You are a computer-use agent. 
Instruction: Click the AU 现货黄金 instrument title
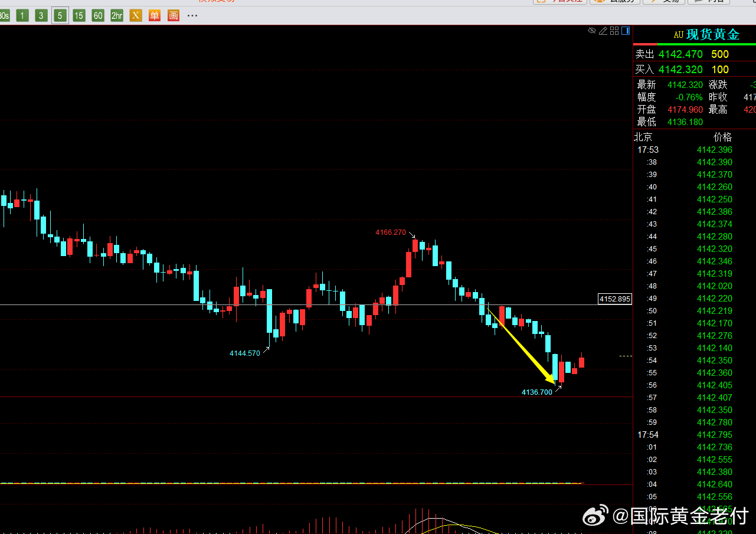click(706, 35)
